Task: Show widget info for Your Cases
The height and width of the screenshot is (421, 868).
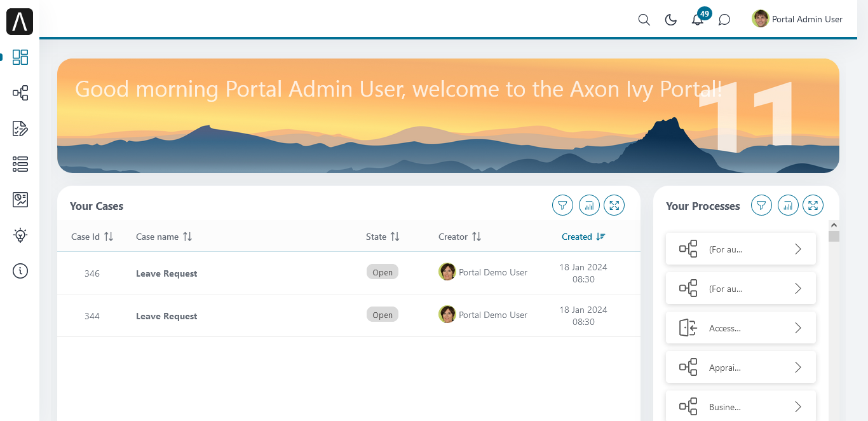Action: (589, 205)
